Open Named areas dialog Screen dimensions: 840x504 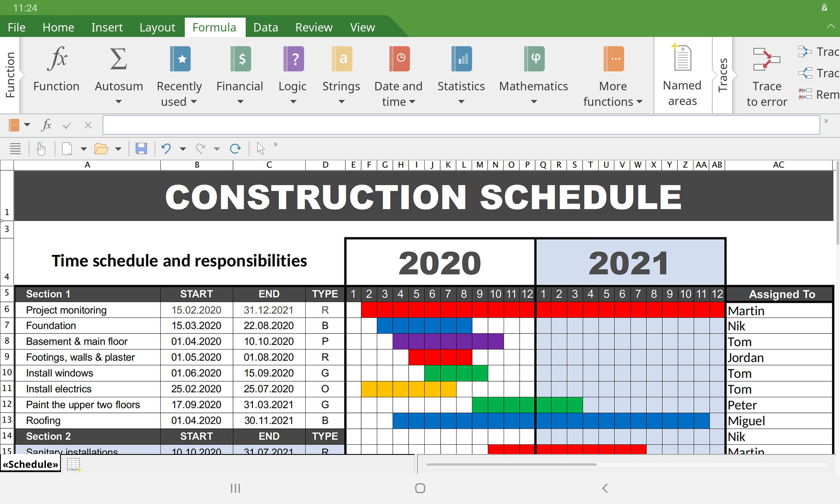(682, 76)
